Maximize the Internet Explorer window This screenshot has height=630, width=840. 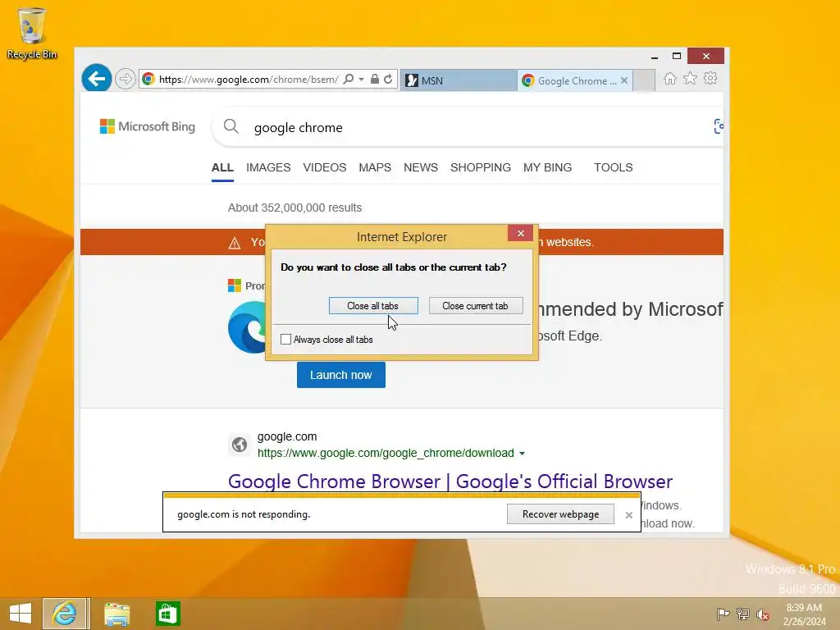[x=677, y=57]
